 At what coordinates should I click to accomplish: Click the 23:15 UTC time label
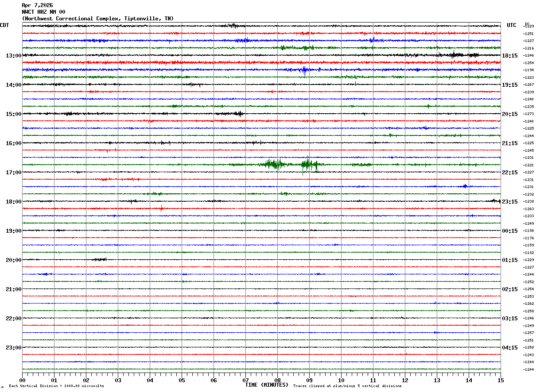tap(510, 202)
